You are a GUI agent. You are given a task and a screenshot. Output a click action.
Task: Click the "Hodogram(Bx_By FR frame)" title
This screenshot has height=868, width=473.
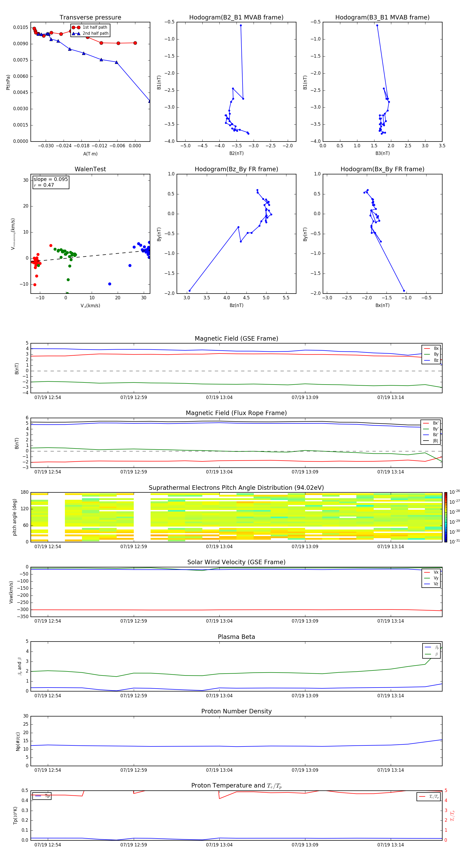coord(382,169)
